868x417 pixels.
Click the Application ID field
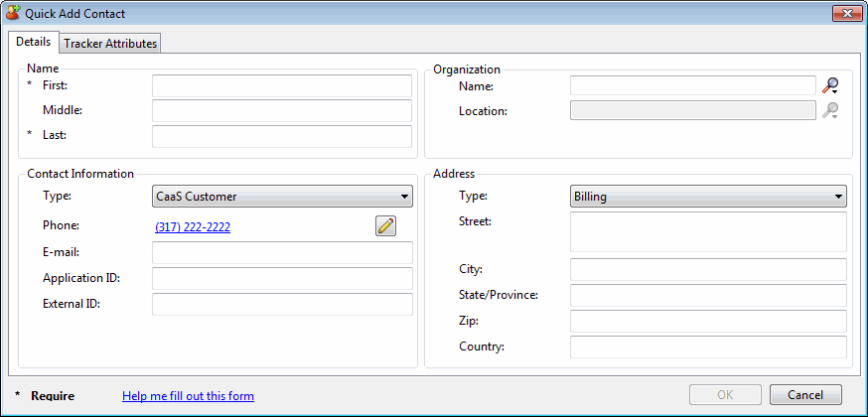click(x=282, y=278)
